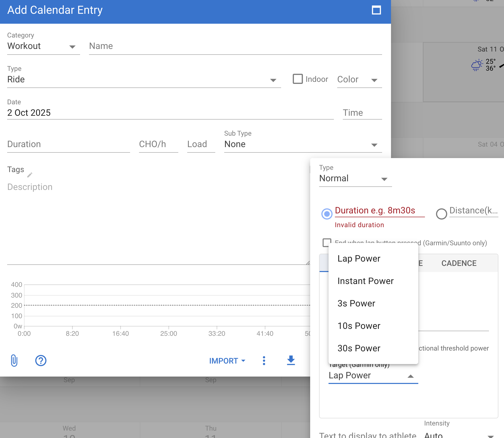Choose Instant Power from the list
This screenshot has height=438, width=504.
click(x=365, y=281)
